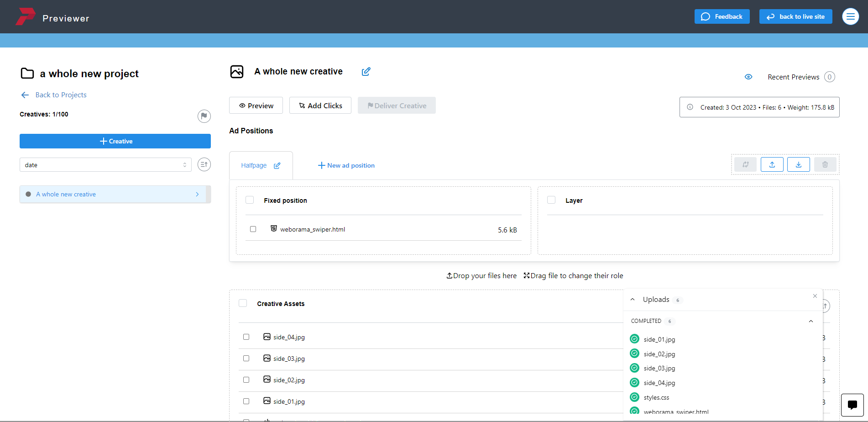Screen dimensions: 868x422
Task: Click the edit pencil beside creative title
Action: click(366, 72)
